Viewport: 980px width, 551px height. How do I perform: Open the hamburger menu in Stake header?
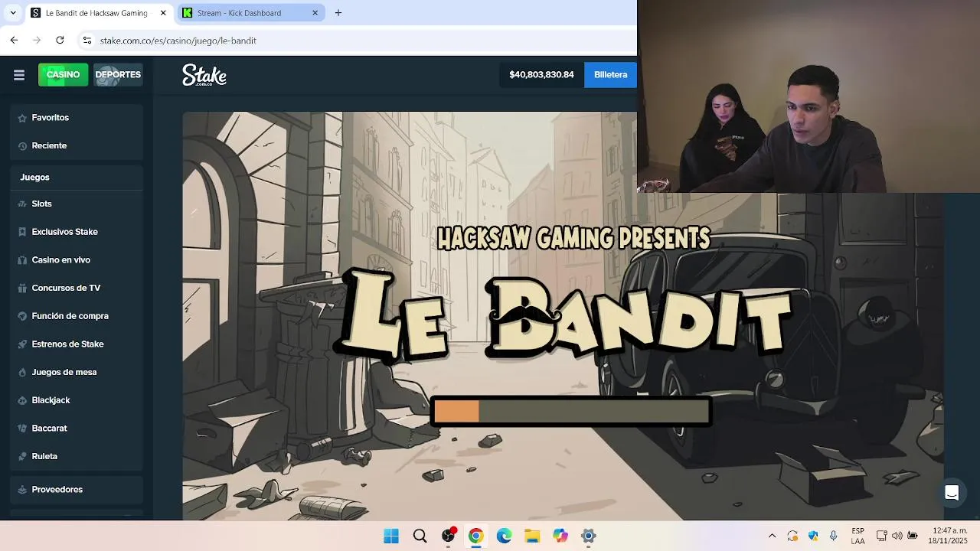coord(19,75)
